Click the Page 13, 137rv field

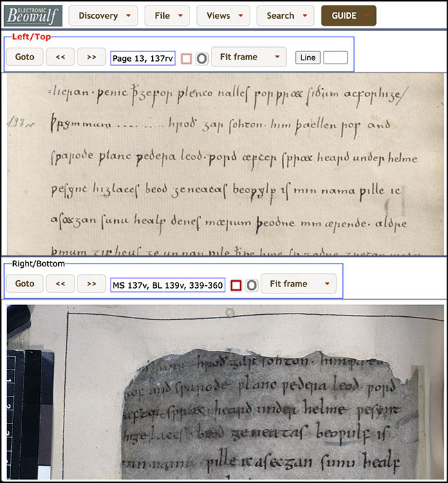143,58
